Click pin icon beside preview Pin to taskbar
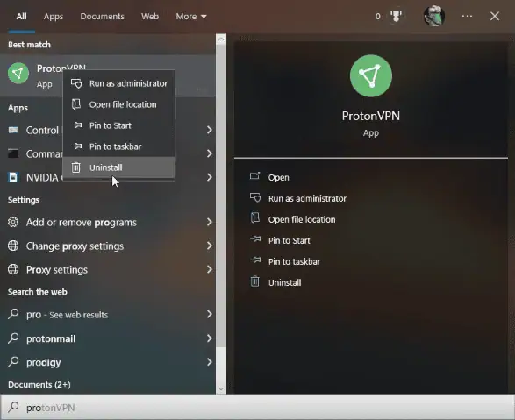The width and height of the screenshot is (515, 420). point(255,260)
